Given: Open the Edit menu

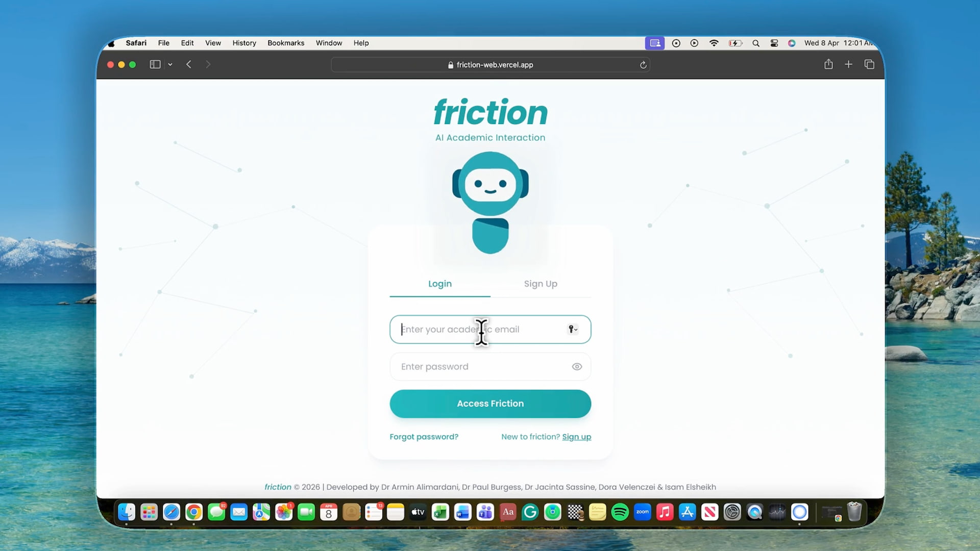Looking at the screenshot, I should tap(187, 43).
